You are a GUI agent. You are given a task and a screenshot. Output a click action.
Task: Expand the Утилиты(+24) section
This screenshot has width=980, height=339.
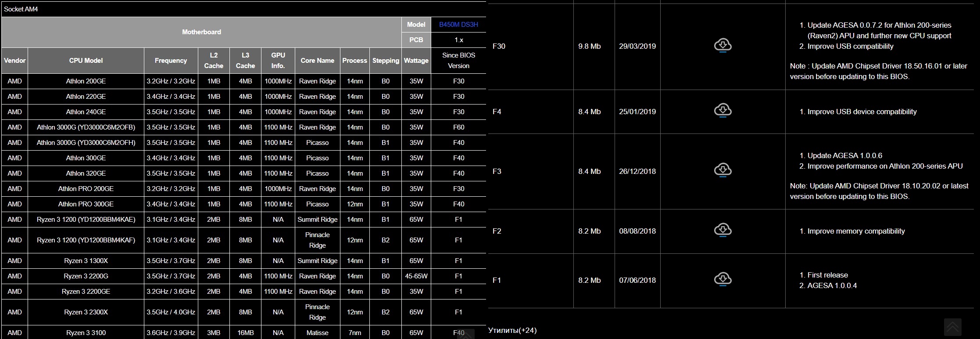(512, 330)
